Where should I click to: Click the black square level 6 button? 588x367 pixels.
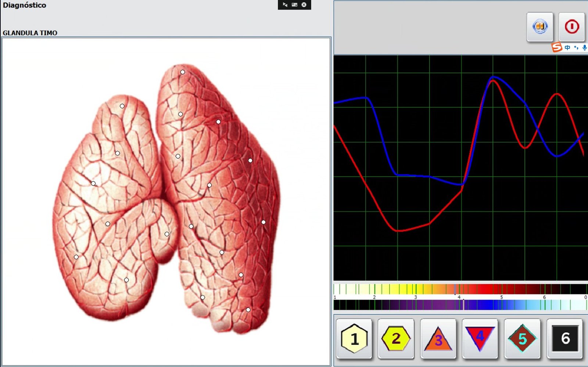[565, 339]
